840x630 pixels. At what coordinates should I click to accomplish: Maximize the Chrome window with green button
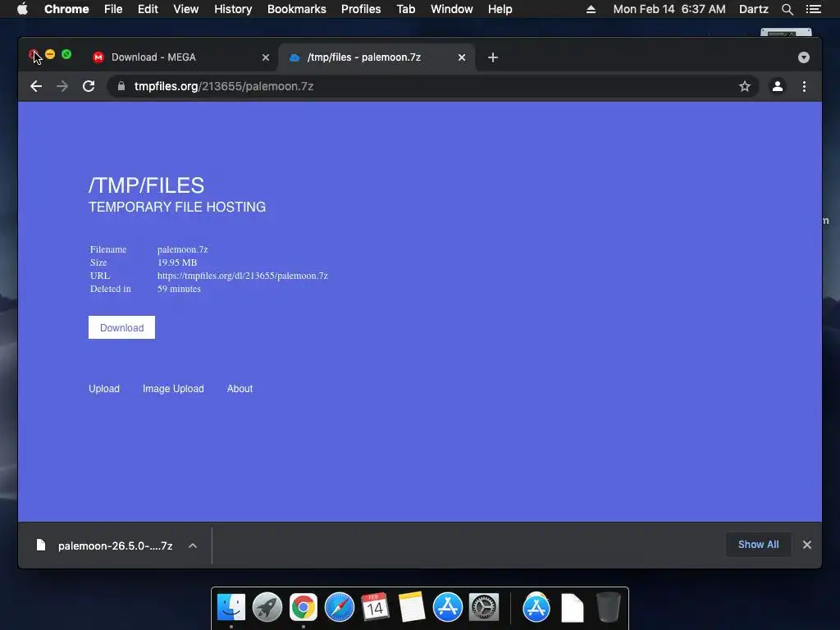coord(66,54)
